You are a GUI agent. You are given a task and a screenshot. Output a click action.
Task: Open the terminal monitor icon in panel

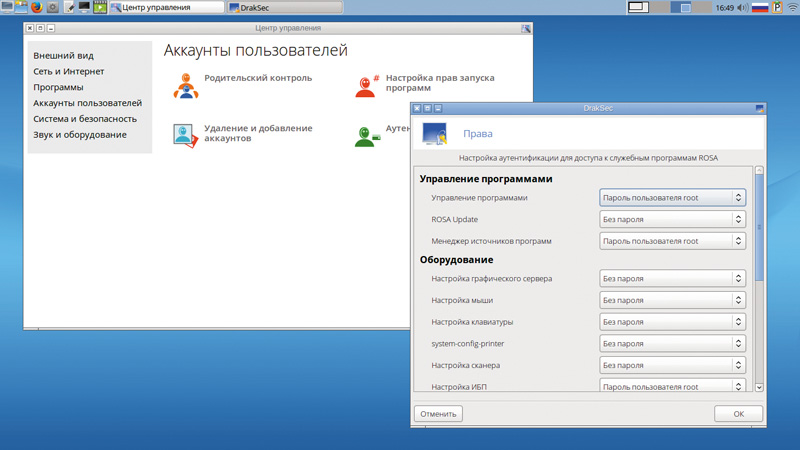click(84, 7)
